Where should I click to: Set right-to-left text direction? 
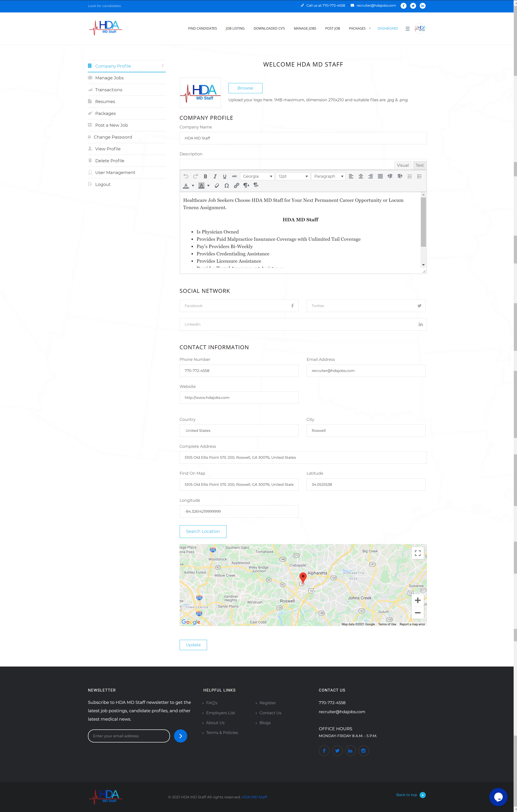coord(256,185)
